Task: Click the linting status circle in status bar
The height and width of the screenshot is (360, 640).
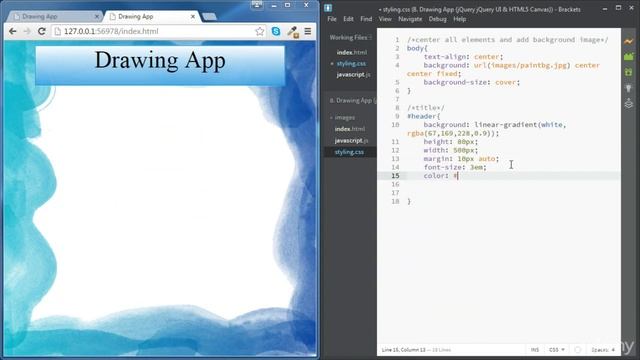Action: pyautogui.click(x=578, y=350)
